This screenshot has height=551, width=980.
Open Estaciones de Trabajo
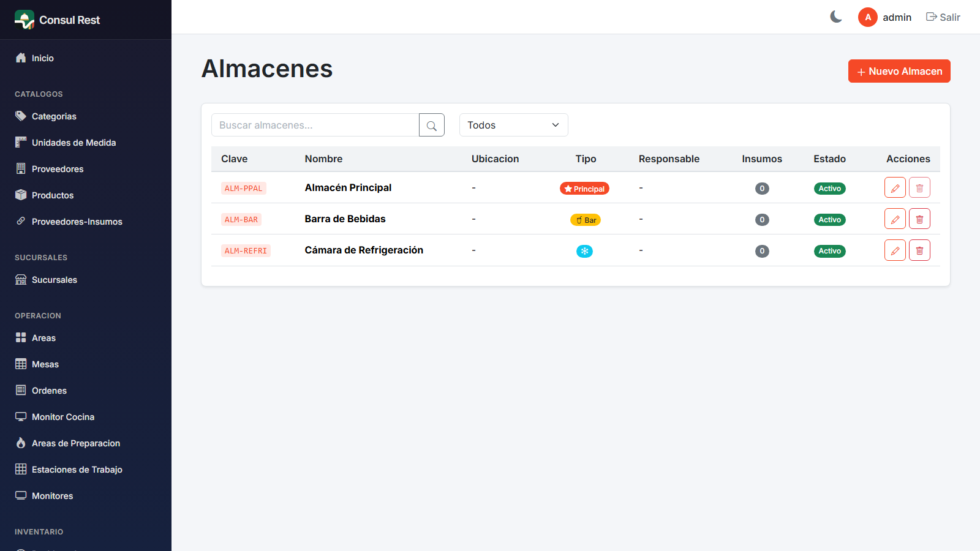point(86,470)
